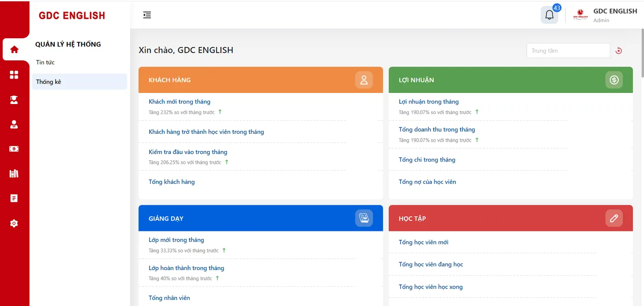Click the Xin chào, GDC ENGLISH greeting
Viewport: 644px width, 306px height.
[x=186, y=50]
